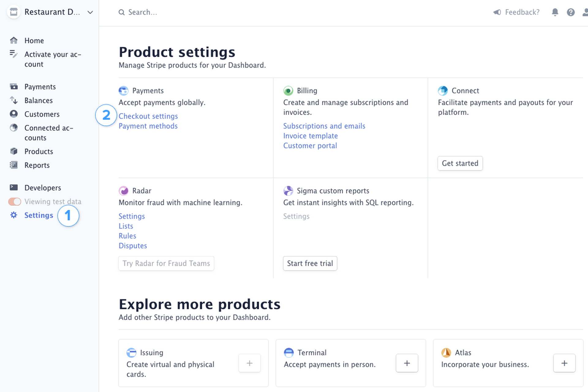This screenshot has height=392, width=588.
Task: Click the Balances arrows icon in the sidebar
Action: (14, 100)
